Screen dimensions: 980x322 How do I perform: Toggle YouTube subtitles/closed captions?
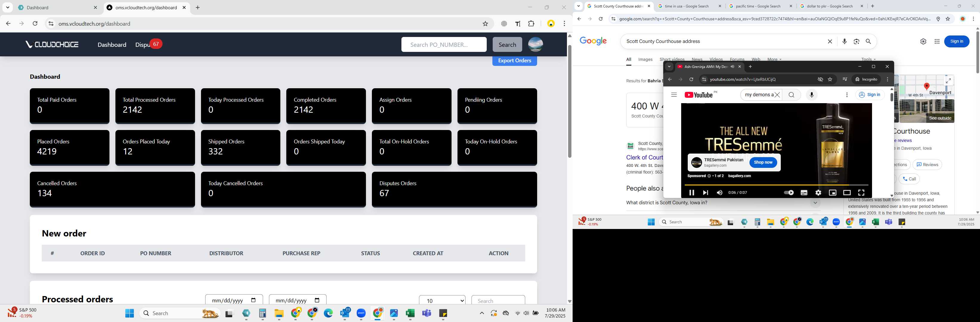pos(804,193)
